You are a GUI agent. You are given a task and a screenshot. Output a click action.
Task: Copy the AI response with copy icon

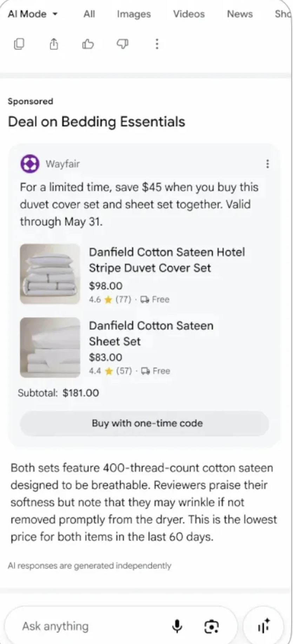coord(19,44)
